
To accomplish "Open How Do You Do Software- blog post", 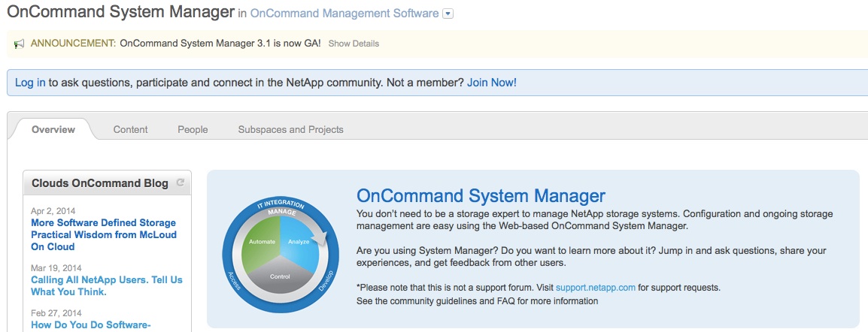I will click(x=91, y=324).
